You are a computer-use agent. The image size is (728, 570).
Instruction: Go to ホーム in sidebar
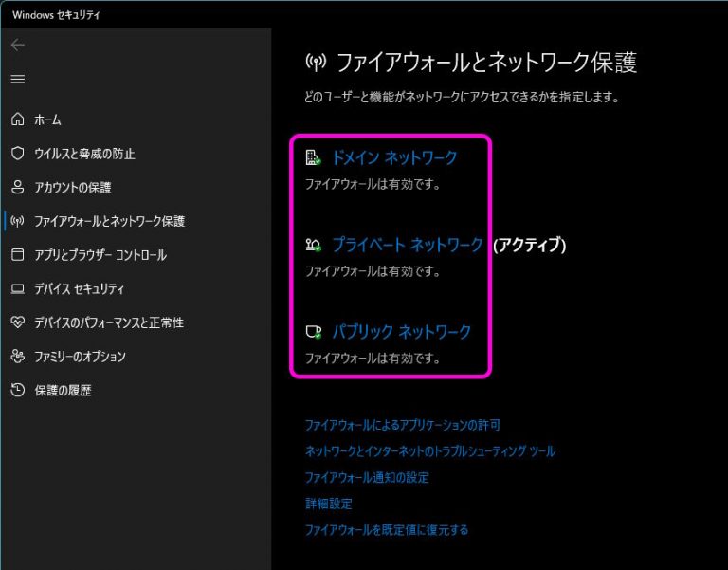coord(47,120)
